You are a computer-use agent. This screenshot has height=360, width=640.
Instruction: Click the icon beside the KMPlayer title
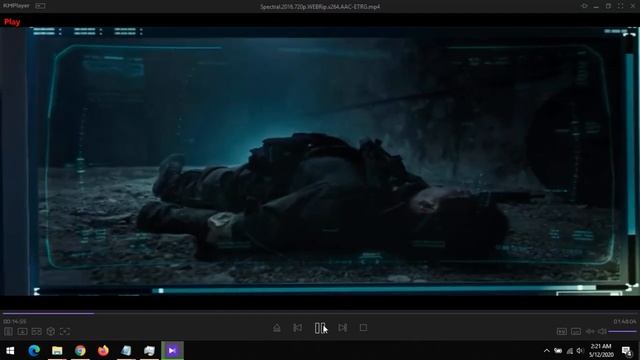(x=40, y=6)
